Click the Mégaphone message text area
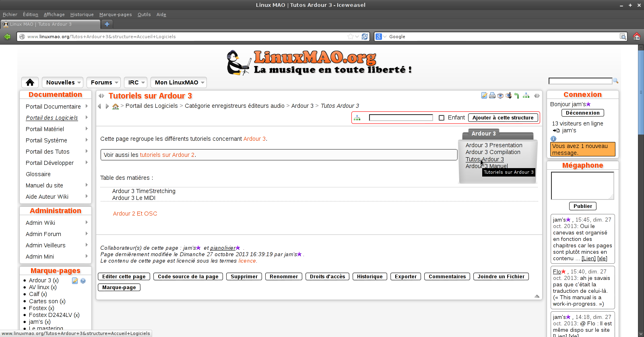This screenshot has height=337, width=644. (582, 186)
